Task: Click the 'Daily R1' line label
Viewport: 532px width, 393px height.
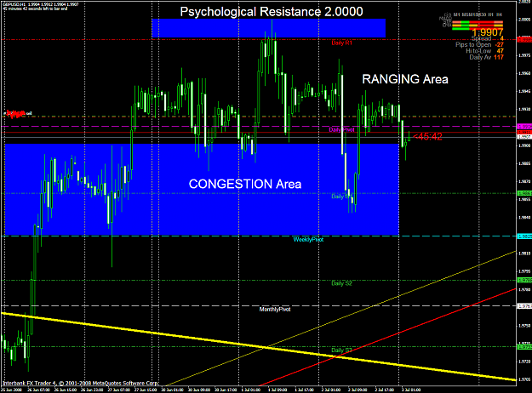Action: (x=341, y=43)
